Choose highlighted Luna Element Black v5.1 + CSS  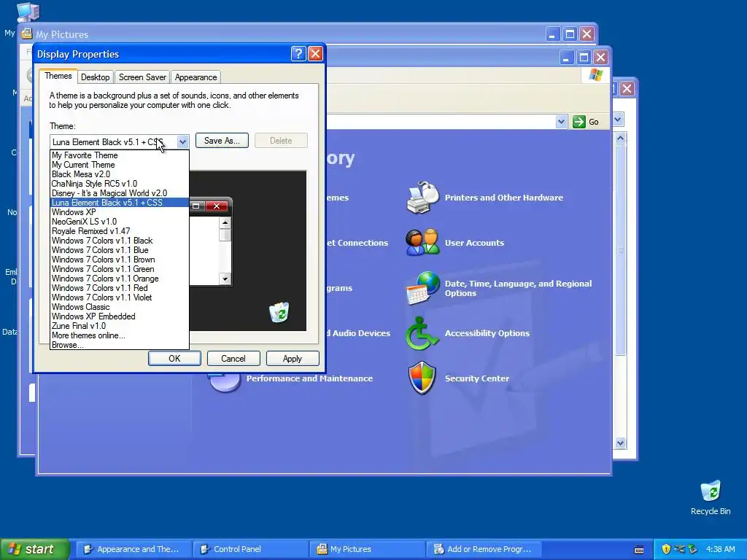click(x=120, y=203)
